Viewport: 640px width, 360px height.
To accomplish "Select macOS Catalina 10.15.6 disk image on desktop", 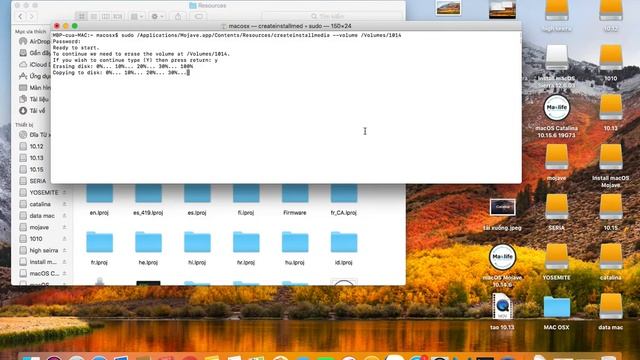I will pos(557,116).
